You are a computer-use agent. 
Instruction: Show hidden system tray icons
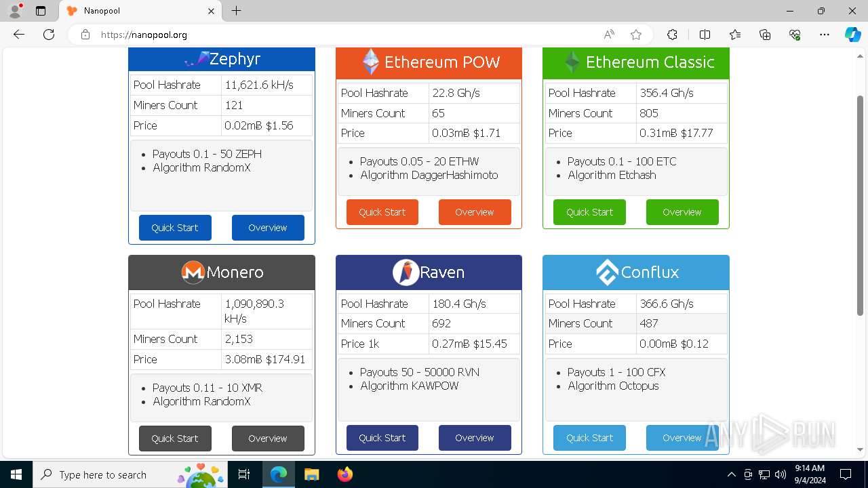point(731,474)
